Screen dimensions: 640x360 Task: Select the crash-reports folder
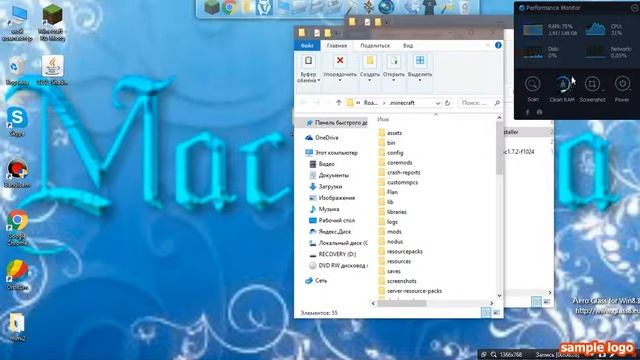(399, 172)
